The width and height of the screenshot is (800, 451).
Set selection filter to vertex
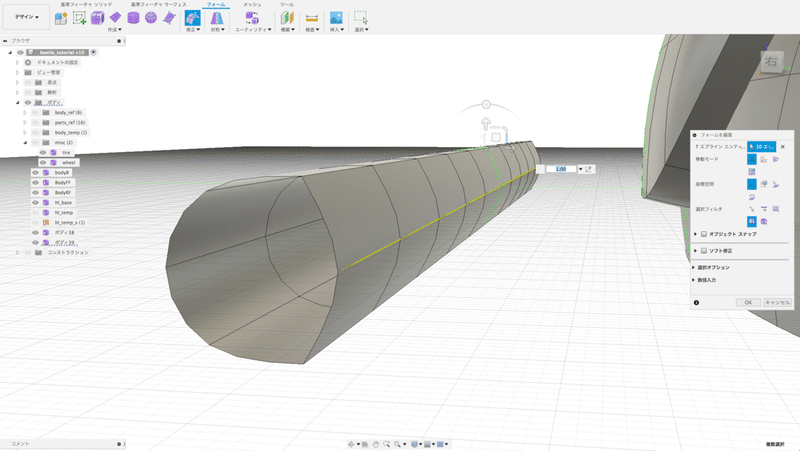pyautogui.click(x=752, y=209)
